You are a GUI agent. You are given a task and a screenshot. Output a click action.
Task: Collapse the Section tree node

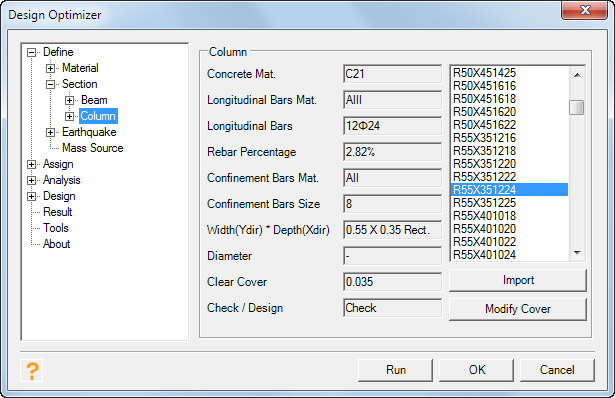tap(51, 85)
